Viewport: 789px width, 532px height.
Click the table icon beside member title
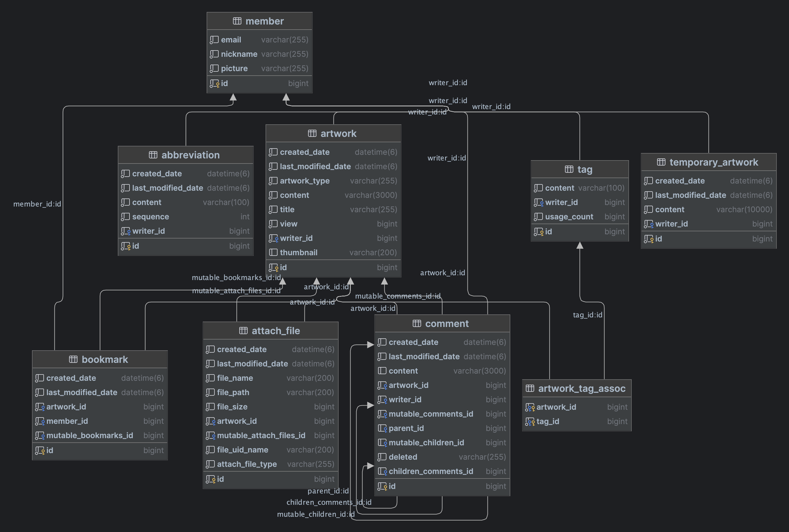pyautogui.click(x=237, y=21)
